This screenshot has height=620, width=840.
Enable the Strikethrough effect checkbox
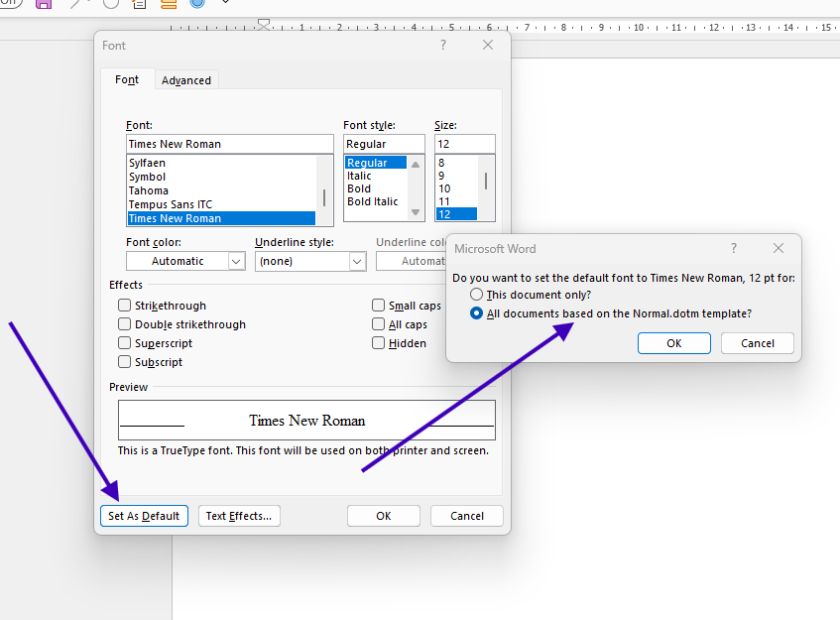[x=124, y=306]
